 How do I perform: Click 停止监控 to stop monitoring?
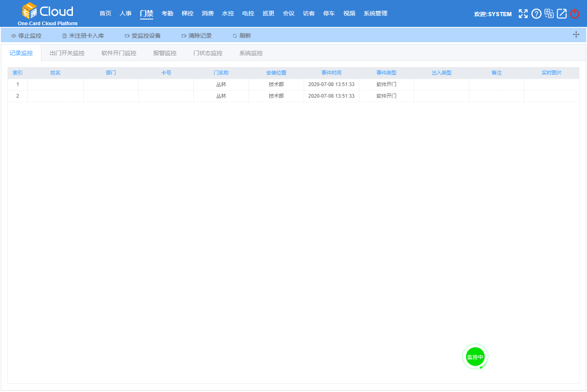click(x=27, y=36)
